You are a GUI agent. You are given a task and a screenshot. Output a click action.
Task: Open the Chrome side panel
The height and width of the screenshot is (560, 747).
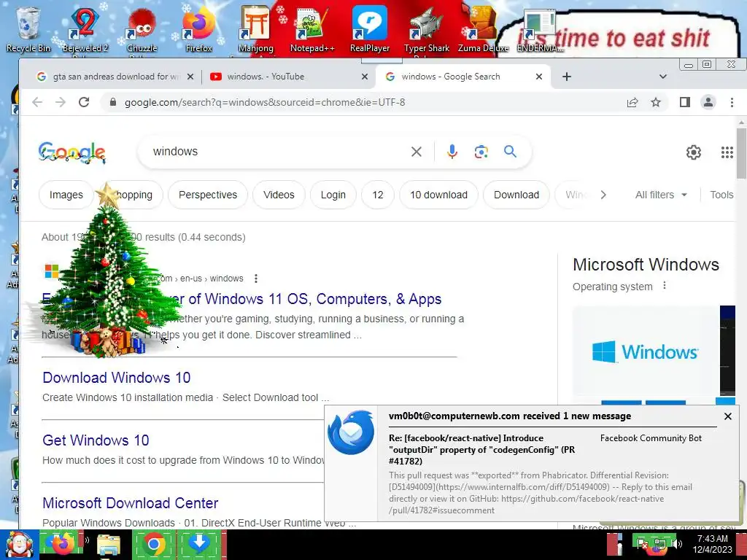[684, 102]
